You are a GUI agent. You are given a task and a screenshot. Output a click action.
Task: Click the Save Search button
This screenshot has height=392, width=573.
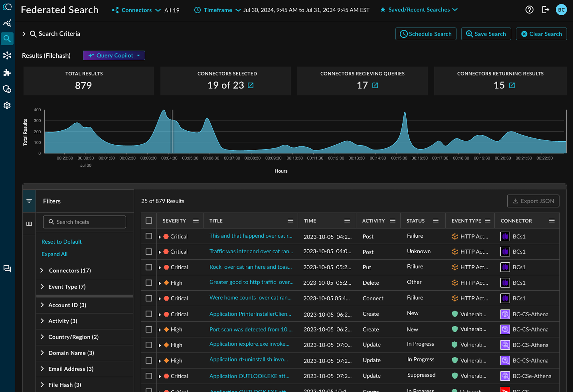486,34
